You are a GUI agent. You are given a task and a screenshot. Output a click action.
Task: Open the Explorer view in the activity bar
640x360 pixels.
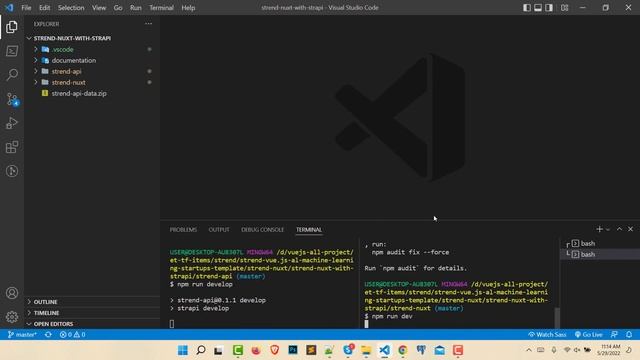pyautogui.click(x=12, y=27)
